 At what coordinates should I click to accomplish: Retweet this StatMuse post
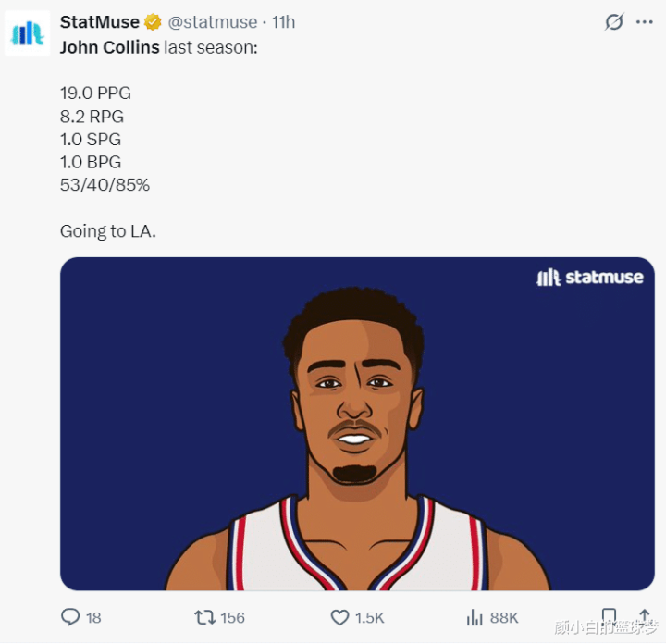204,617
